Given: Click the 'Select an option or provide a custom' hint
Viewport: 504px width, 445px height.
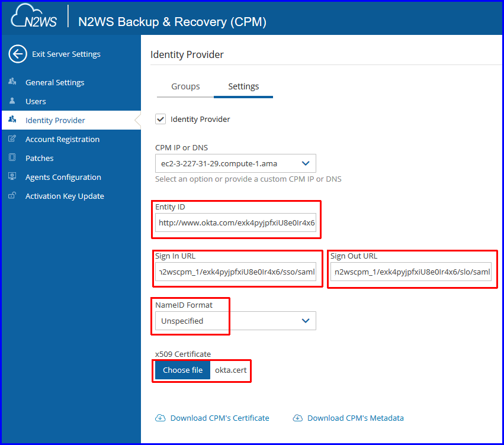Looking at the screenshot, I should (248, 179).
